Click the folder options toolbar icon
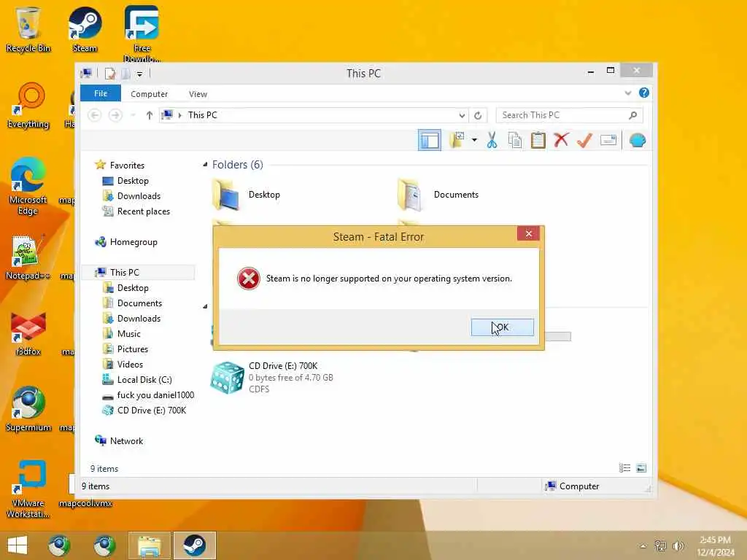The width and height of the screenshot is (747, 560). (457, 140)
